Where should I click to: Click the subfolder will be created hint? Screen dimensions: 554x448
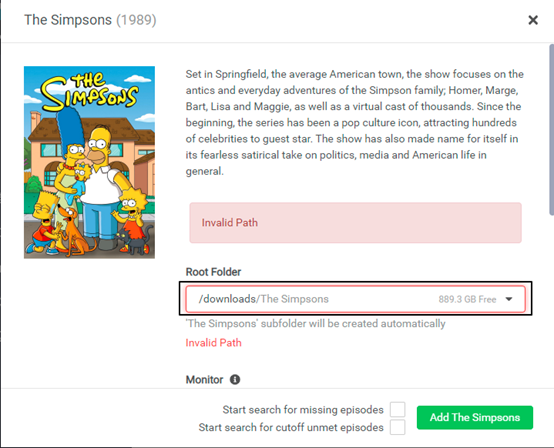tap(316, 323)
